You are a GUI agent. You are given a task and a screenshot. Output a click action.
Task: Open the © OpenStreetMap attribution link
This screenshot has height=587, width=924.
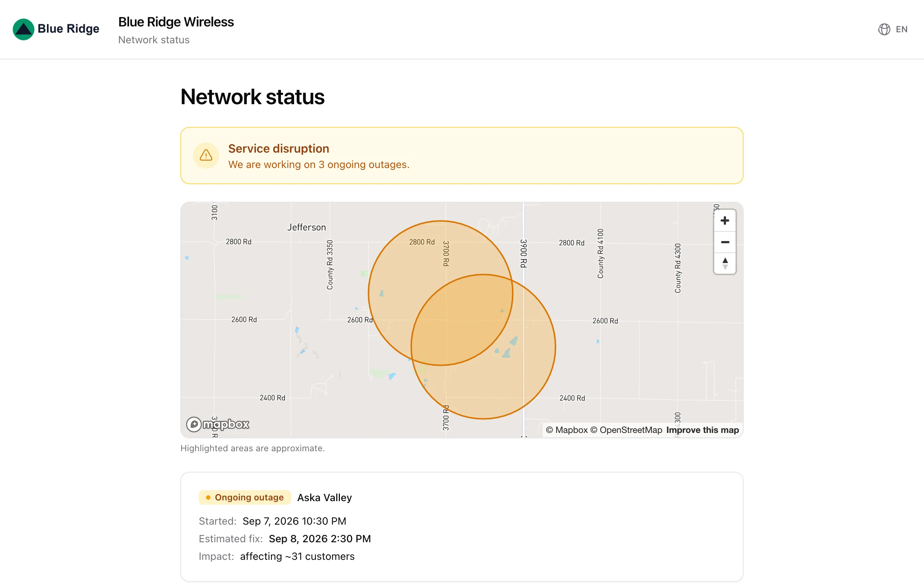click(626, 430)
